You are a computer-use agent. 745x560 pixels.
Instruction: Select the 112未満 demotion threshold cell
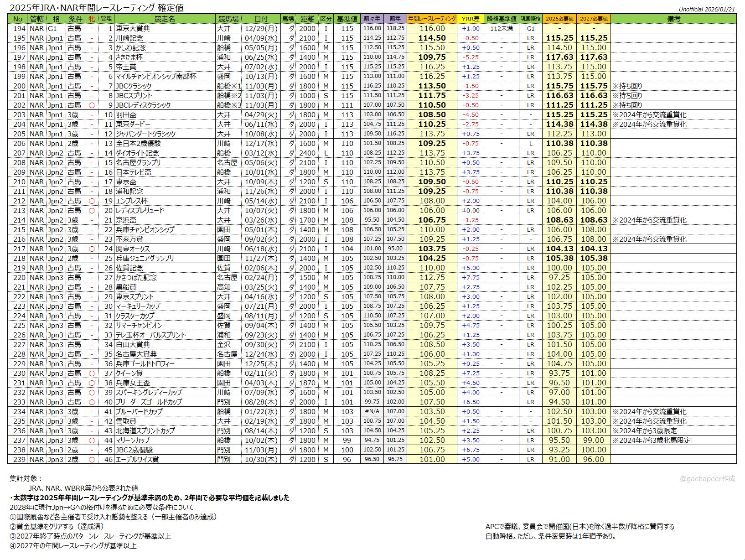point(501,28)
